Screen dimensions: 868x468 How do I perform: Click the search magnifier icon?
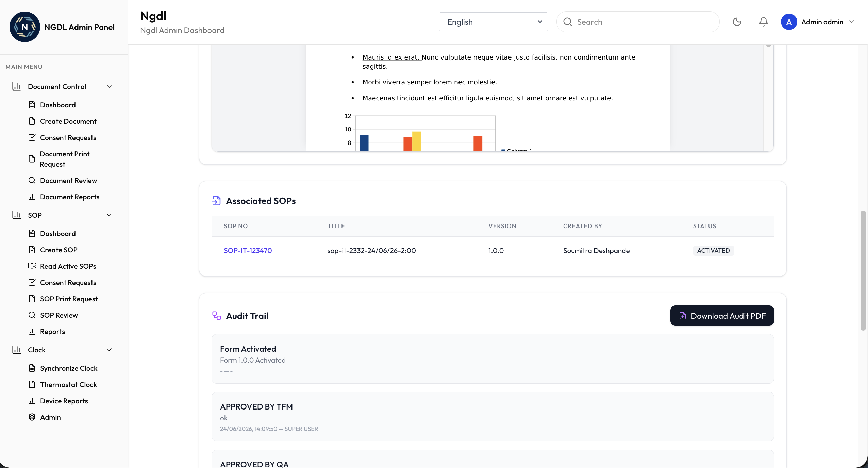tap(567, 22)
